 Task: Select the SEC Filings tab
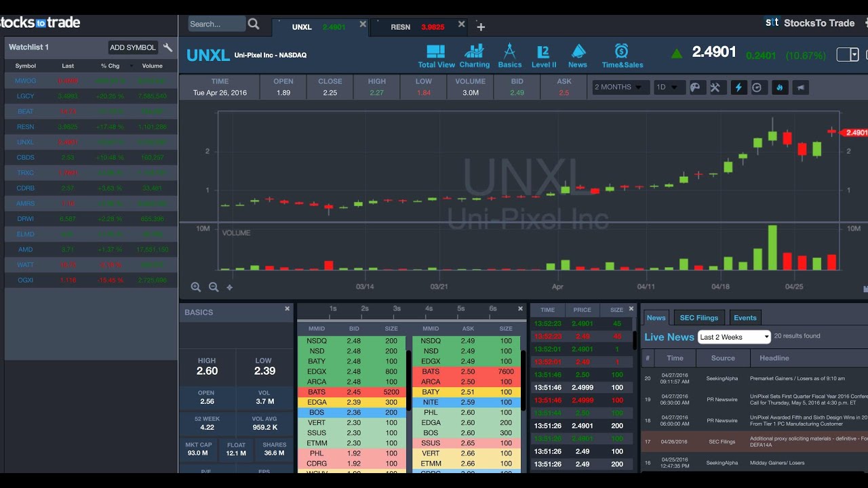tap(698, 318)
